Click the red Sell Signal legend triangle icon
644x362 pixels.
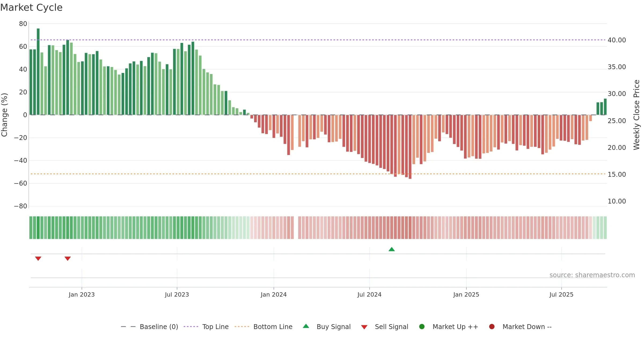tap(364, 327)
